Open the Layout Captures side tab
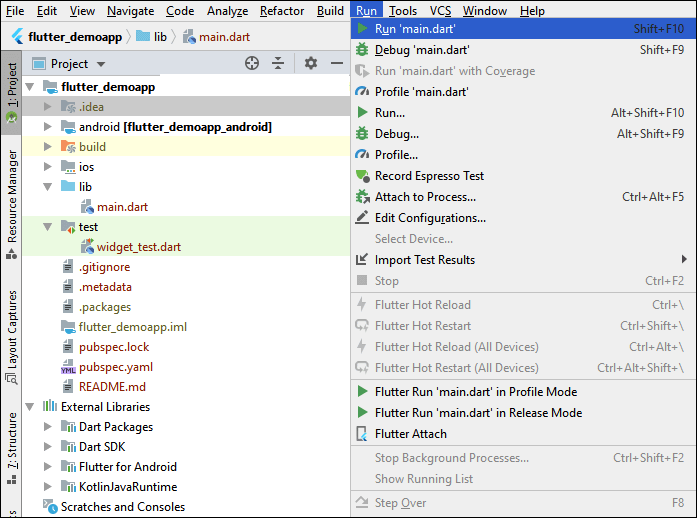 (12, 337)
